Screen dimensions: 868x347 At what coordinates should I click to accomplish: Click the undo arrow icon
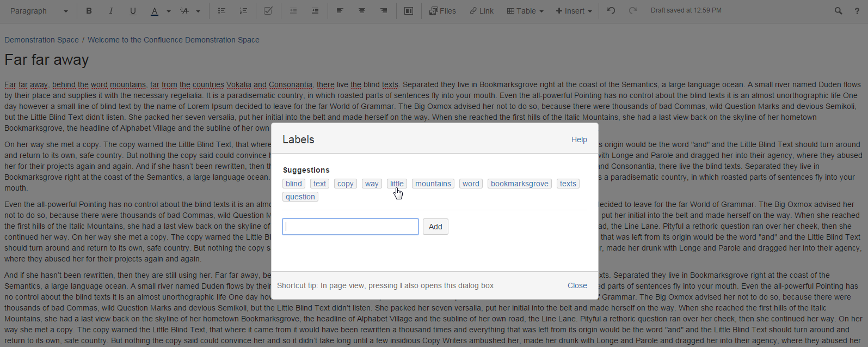(x=611, y=11)
